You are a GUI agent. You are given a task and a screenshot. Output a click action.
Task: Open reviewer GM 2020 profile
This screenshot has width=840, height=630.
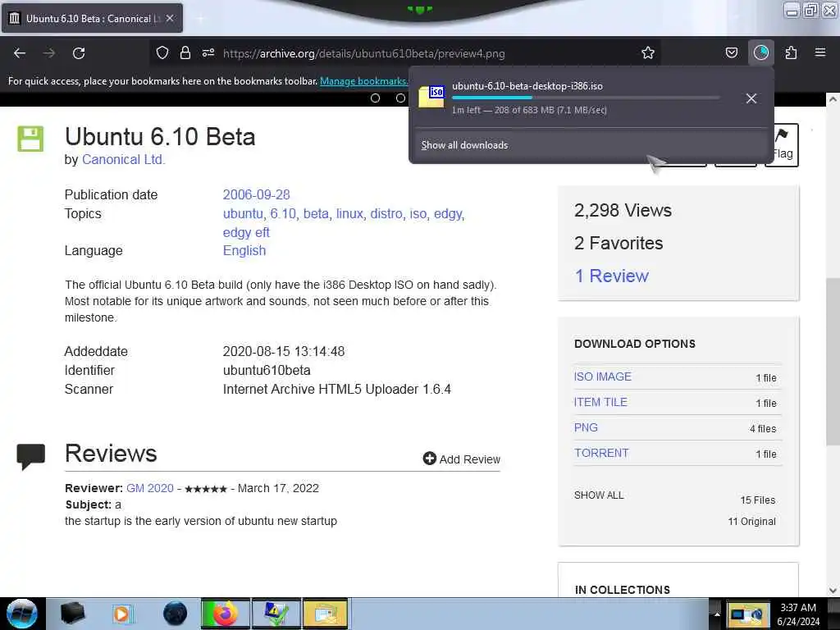[150, 488]
